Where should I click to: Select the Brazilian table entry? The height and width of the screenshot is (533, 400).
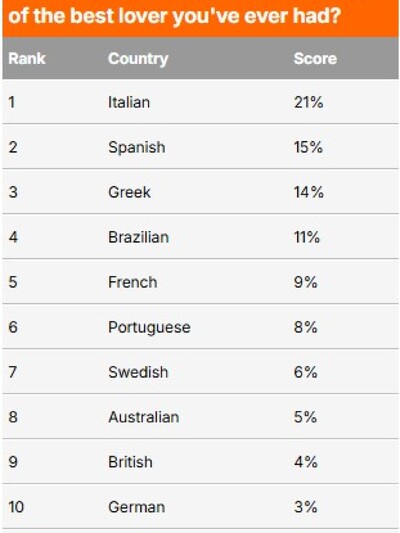coord(138,237)
